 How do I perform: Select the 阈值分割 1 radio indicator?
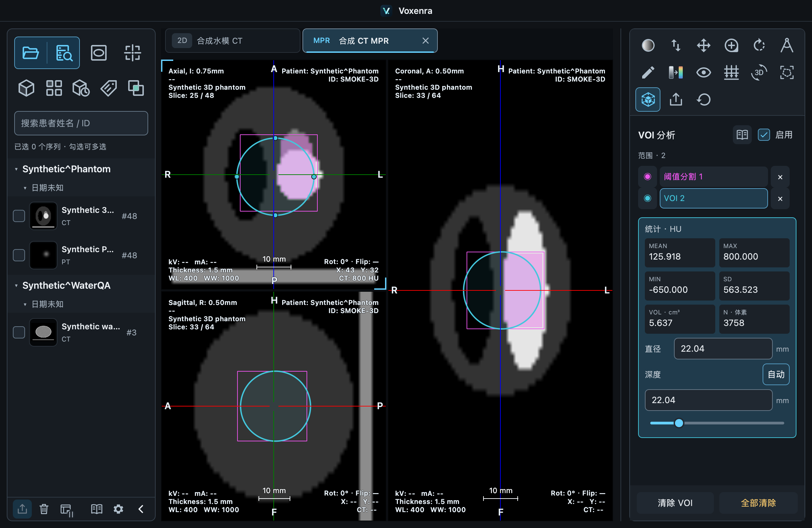click(647, 176)
